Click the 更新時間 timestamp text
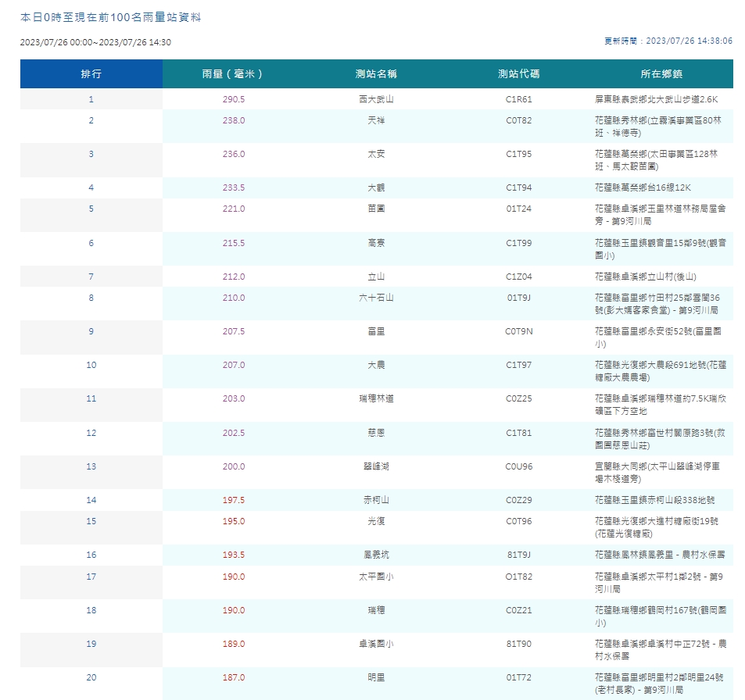This screenshot has width=745, height=700. (668, 41)
